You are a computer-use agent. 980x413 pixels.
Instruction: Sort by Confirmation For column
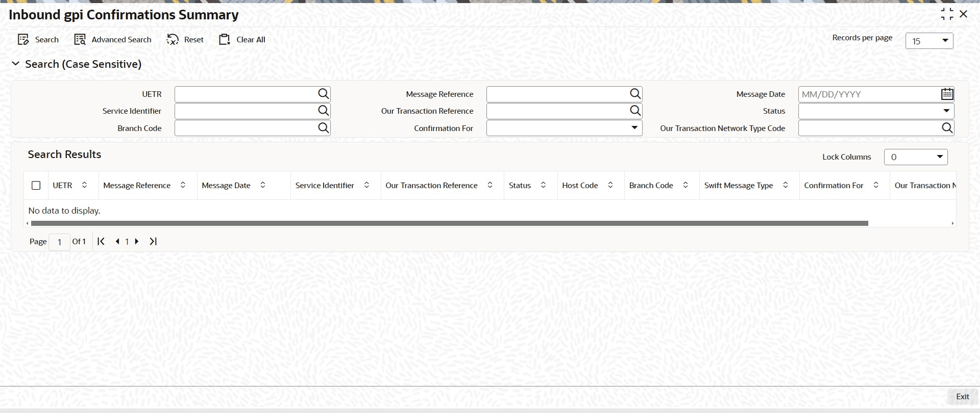point(876,185)
